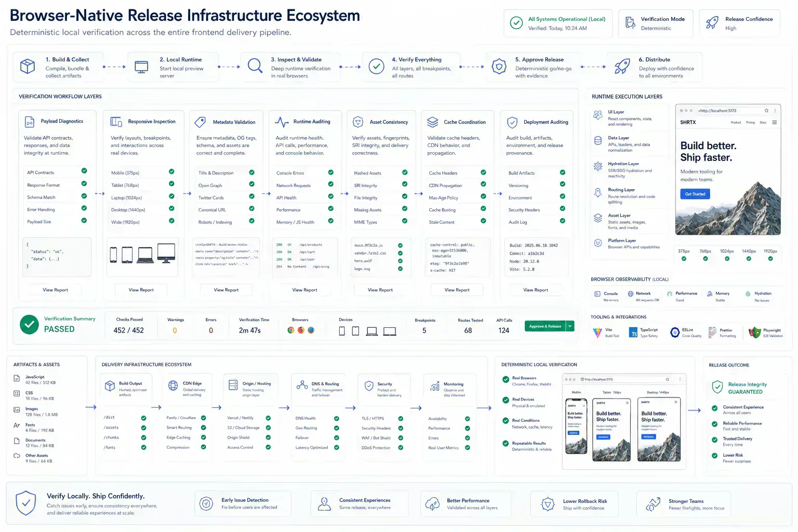Open the Approve & Release dropdown arrow
This screenshot has height=532, width=798.
tap(570, 326)
